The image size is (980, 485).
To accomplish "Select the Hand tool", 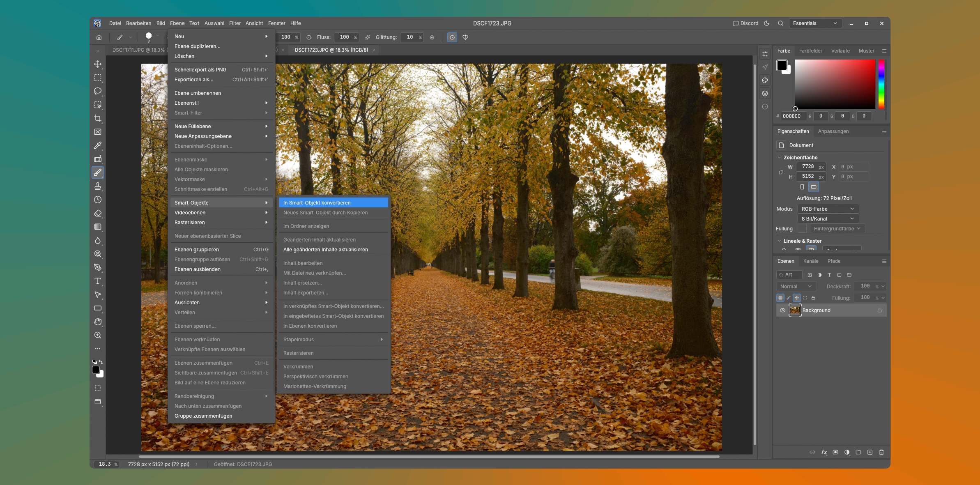I will point(98,322).
